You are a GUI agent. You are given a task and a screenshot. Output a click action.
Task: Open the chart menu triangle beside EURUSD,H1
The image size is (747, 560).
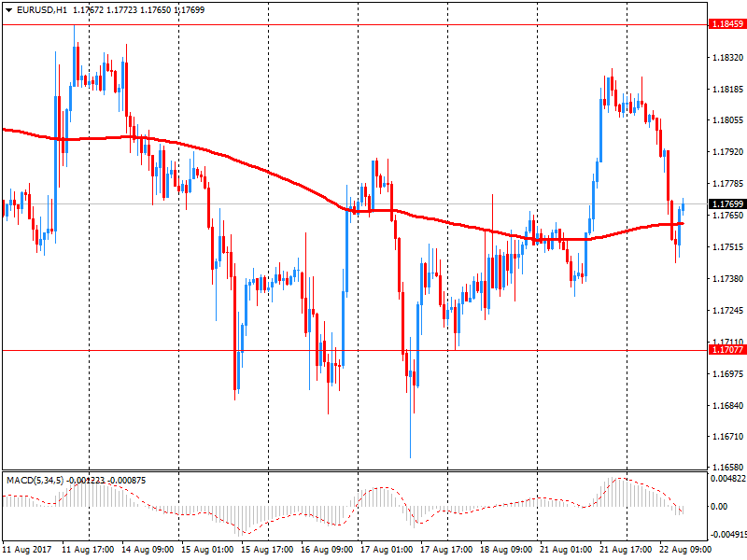coord(8,10)
